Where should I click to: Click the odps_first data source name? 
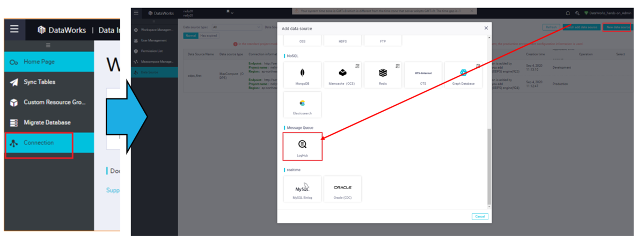195,76
